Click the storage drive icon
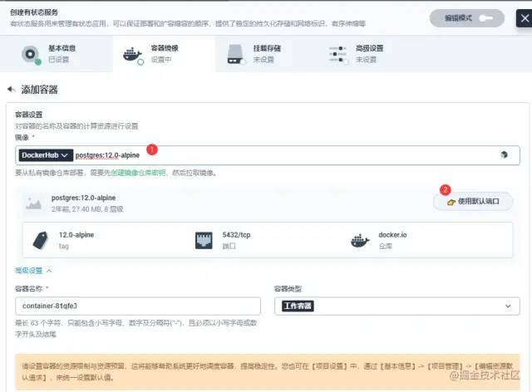 235,54
